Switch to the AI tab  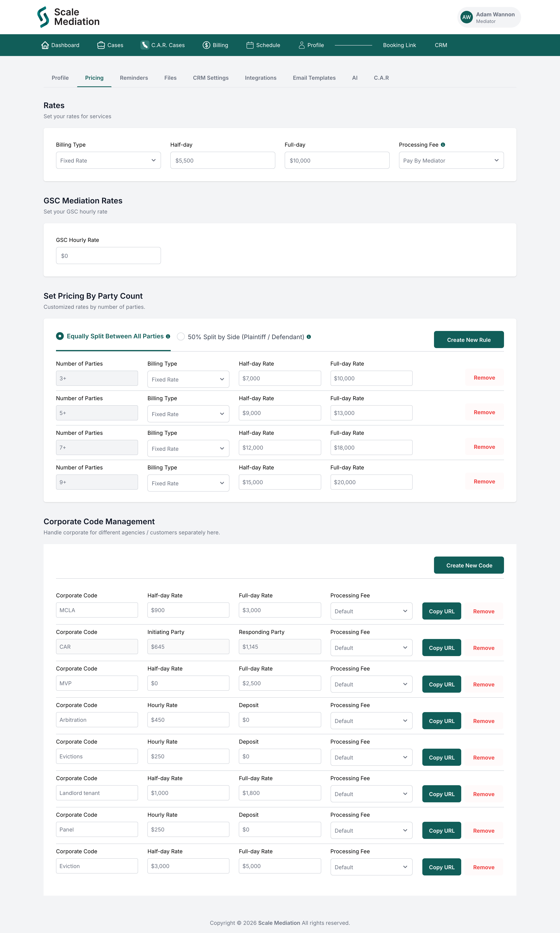coord(355,78)
